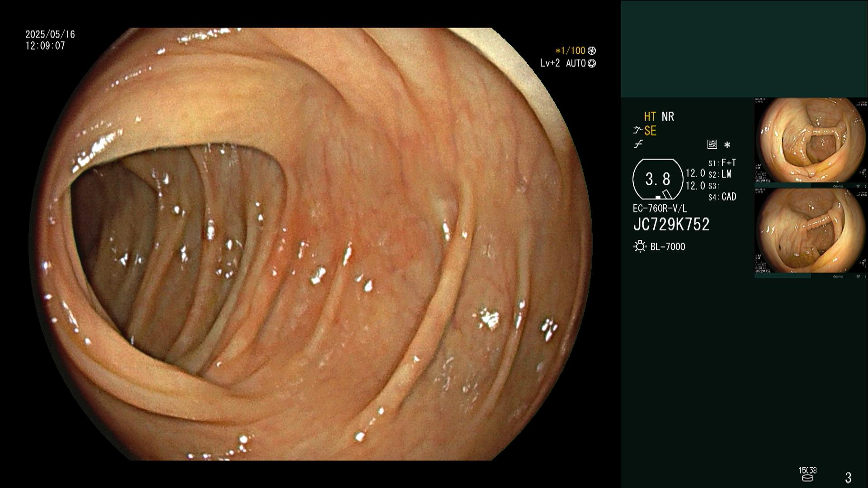The height and width of the screenshot is (488, 868).
Task: Click the shutter speed icon after 1/100
Action: 591,51
